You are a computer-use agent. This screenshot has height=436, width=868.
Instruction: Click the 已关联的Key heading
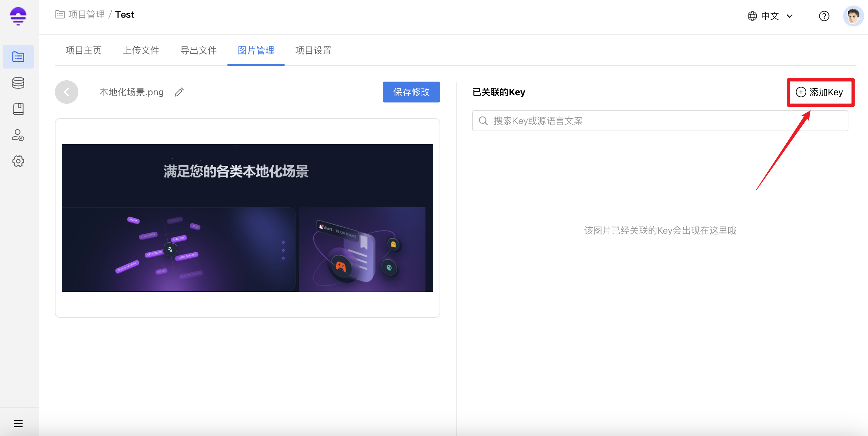pyautogui.click(x=499, y=92)
